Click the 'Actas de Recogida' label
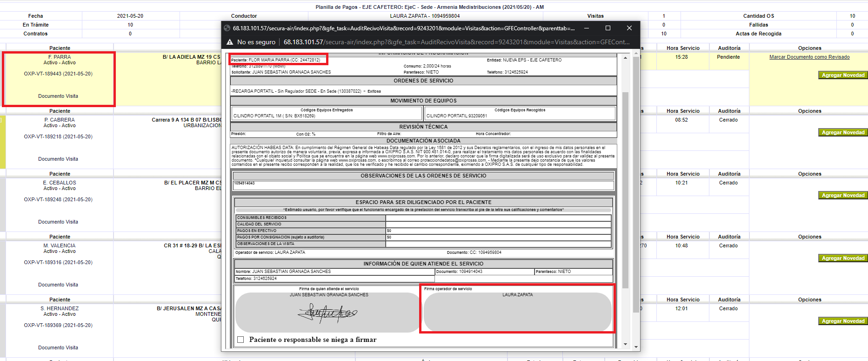Image resolution: width=868 pixels, height=361 pixels. 758,34
